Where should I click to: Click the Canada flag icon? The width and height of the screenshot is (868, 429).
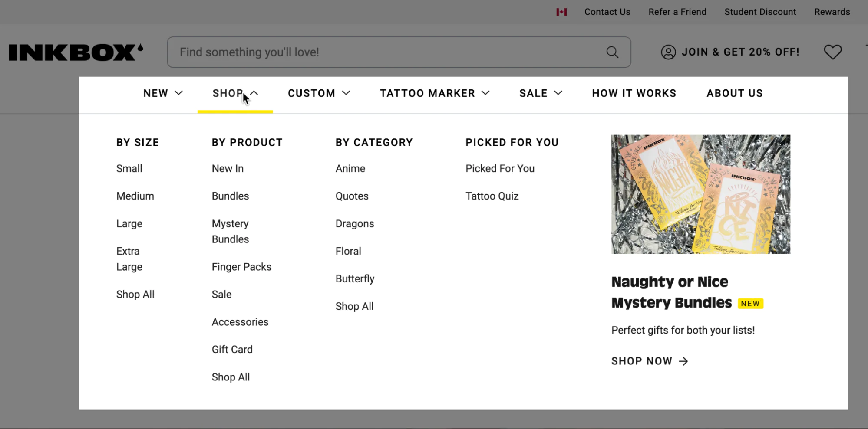561,12
